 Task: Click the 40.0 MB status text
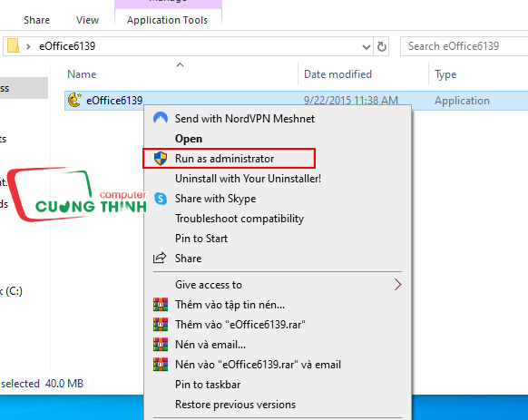click(64, 384)
